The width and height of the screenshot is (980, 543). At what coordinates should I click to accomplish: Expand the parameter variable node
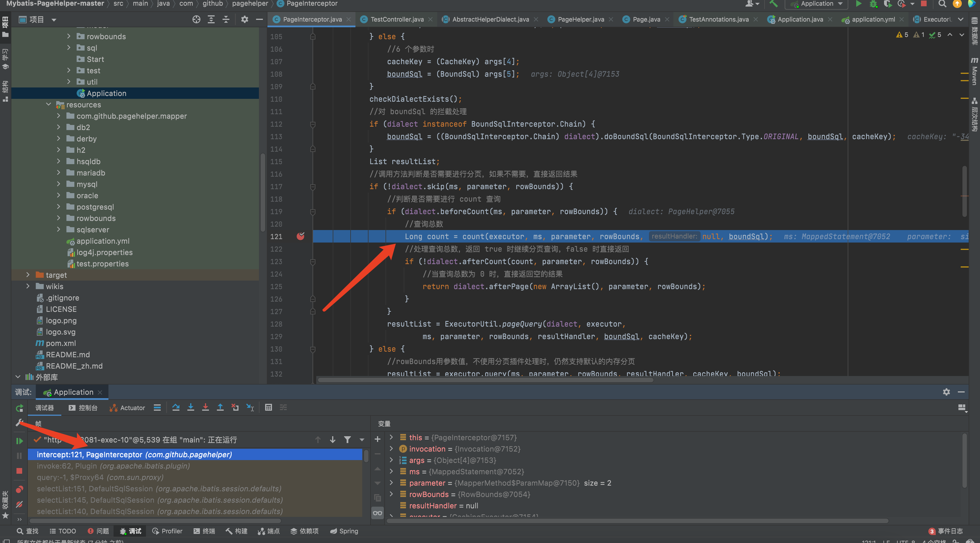[391, 483]
